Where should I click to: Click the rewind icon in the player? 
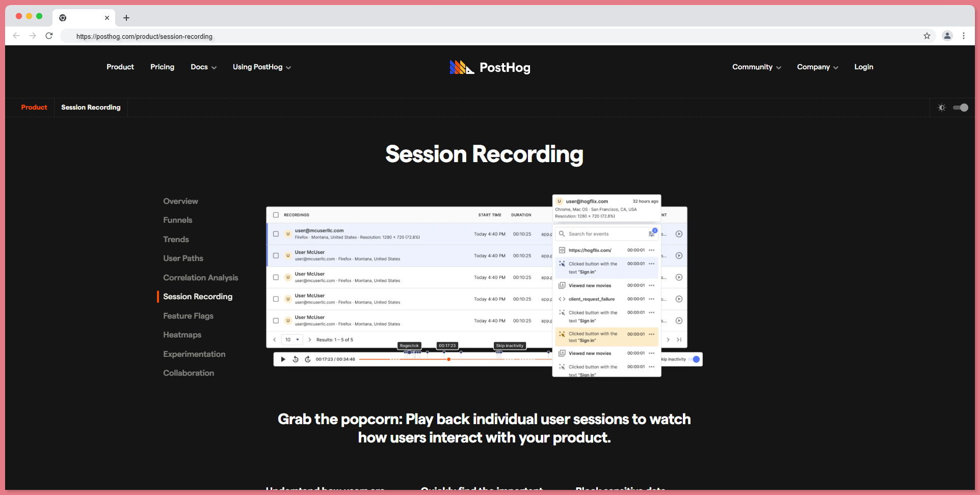(296, 359)
